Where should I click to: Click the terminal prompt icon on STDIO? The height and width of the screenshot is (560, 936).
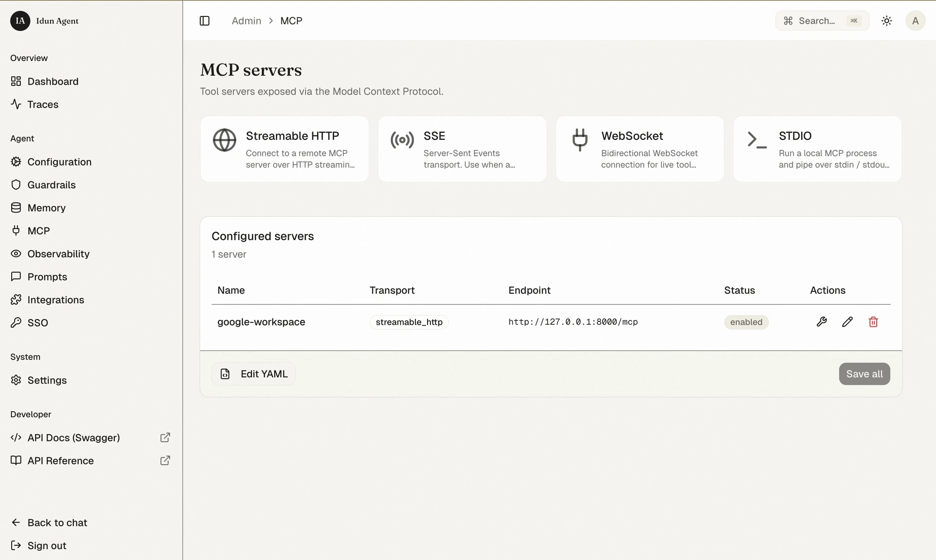757,140
